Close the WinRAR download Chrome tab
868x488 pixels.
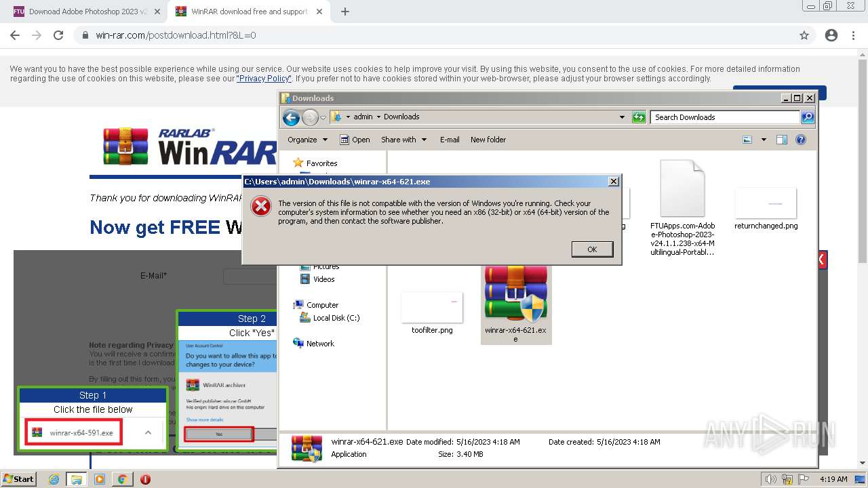point(321,12)
